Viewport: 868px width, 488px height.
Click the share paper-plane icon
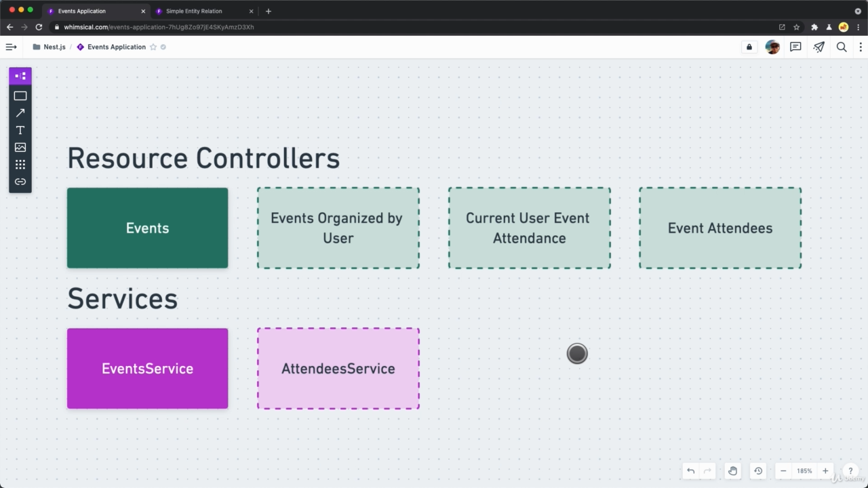click(819, 47)
